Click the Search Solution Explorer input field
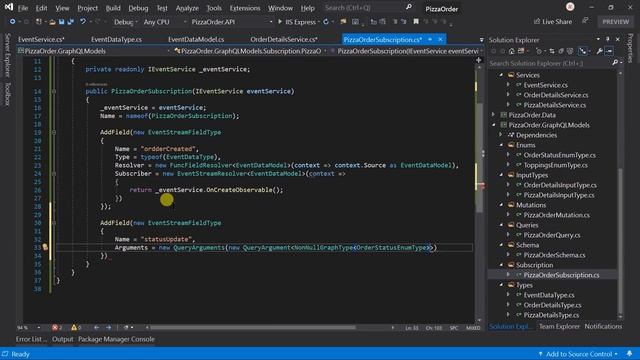The width and height of the screenshot is (640, 360). pos(549,63)
